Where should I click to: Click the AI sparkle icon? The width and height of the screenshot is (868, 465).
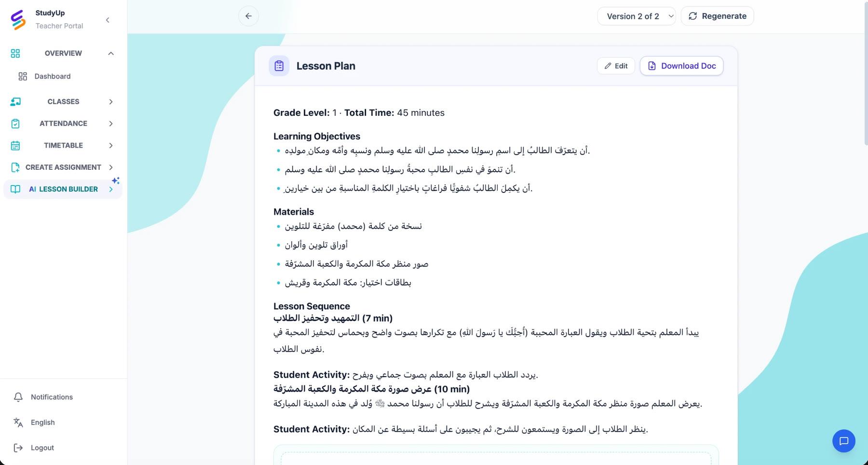[116, 180]
